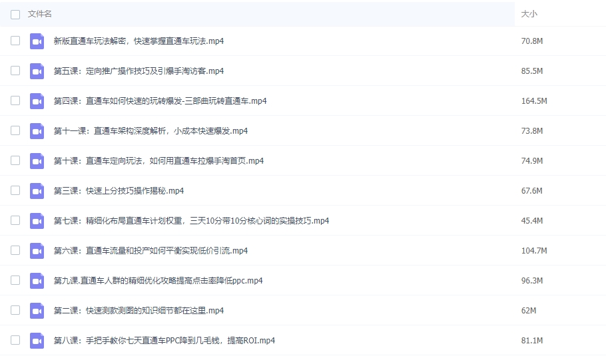Viewport: 606px width, 364px height.
Task: Click video icon beside 第十一课 file
Action: coord(37,131)
